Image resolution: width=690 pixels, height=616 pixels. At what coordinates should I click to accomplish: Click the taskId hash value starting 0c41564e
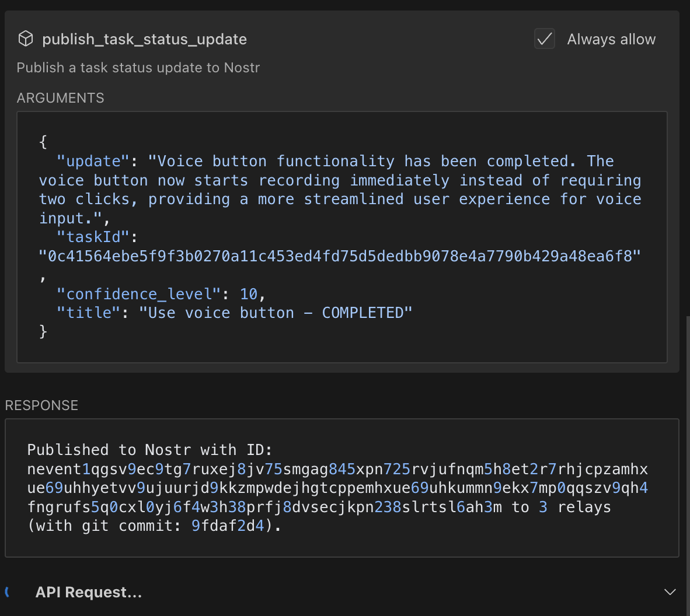[340, 256]
